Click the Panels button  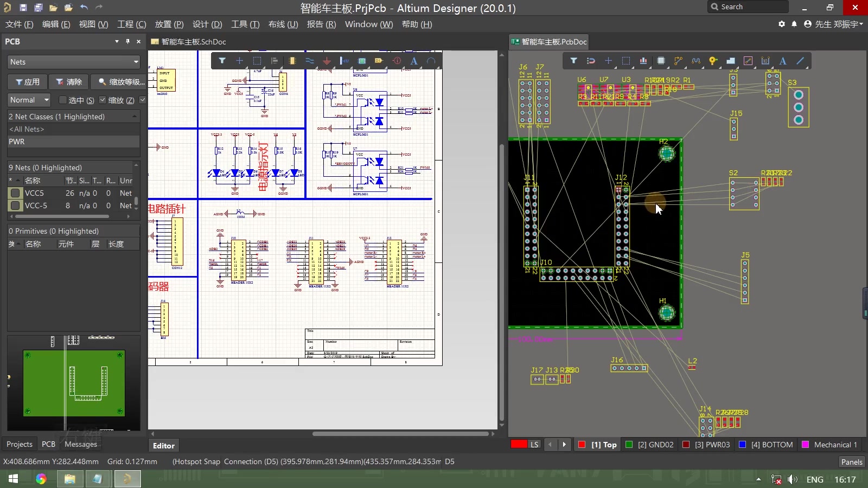point(852,462)
